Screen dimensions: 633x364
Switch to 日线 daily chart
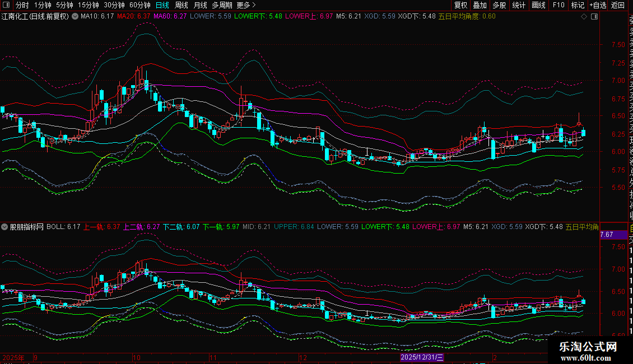tap(162, 5)
